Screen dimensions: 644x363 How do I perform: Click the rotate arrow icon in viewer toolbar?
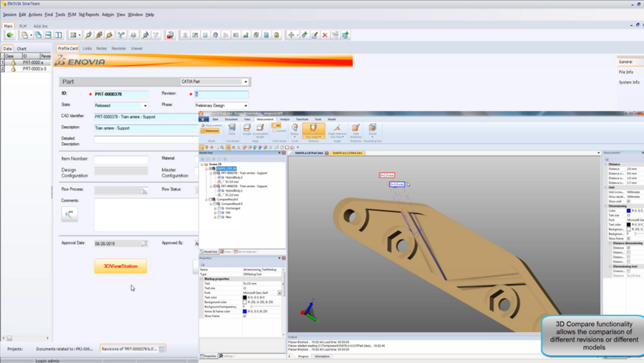pos(207,147)
